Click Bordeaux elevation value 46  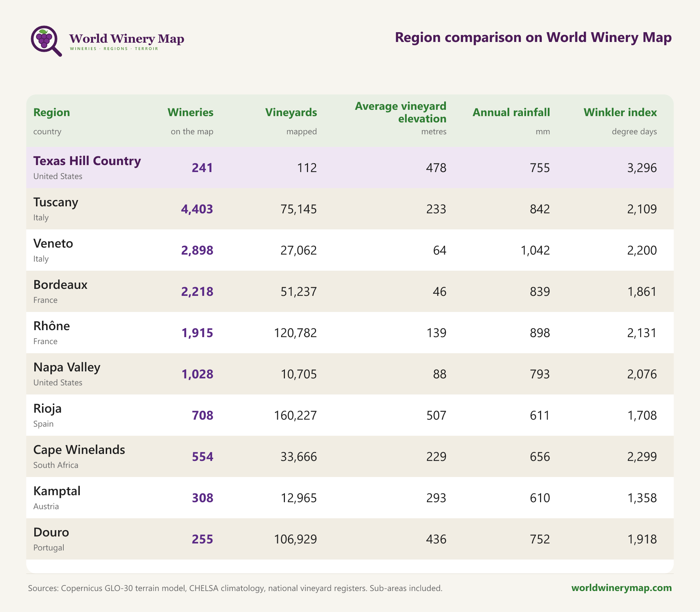[440, 292]
